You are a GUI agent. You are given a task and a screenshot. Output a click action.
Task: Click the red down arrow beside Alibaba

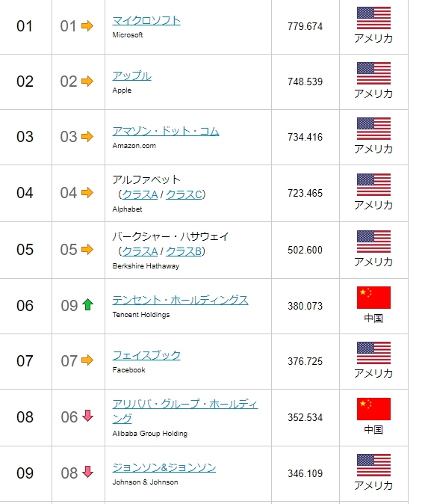pos(87,416)
